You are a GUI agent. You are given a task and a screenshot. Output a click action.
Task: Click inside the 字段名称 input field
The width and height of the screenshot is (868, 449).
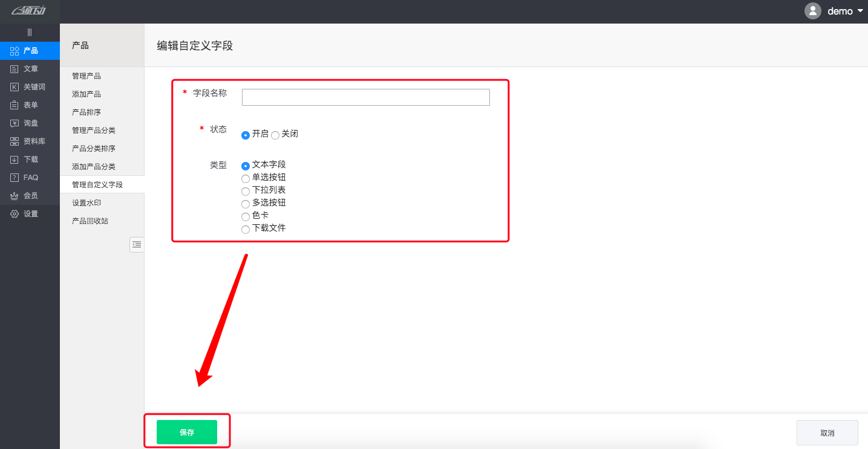[x=365, y=97]
